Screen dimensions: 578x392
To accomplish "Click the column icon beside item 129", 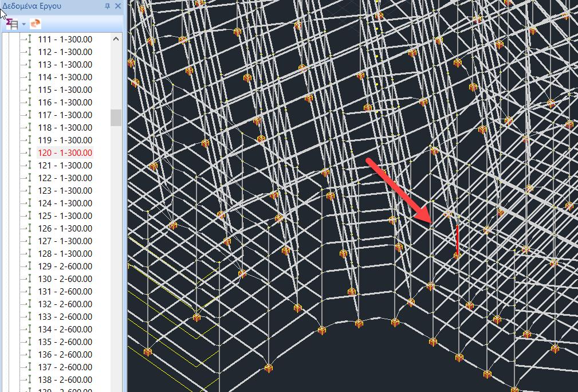I will tap(30, 266).
